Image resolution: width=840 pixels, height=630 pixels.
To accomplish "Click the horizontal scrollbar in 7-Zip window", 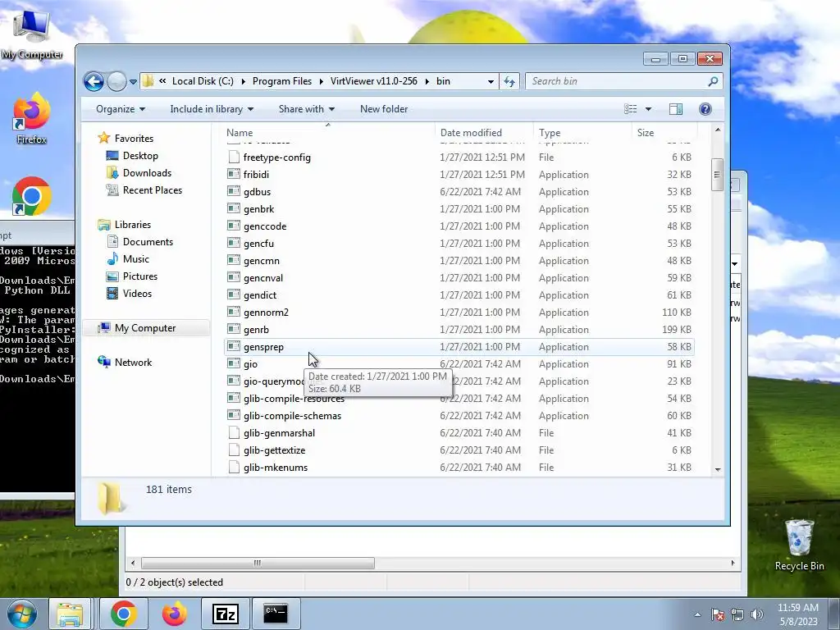I will point(257,563).
